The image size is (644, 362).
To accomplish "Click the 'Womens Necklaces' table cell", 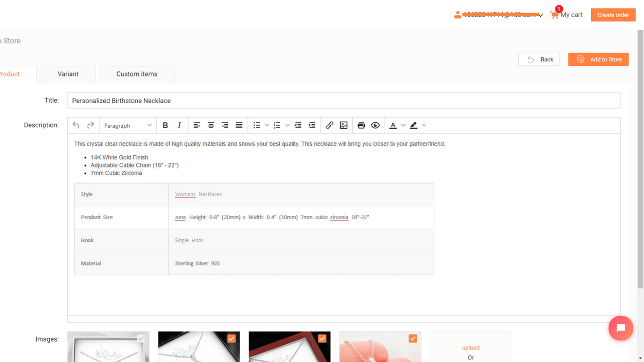I will [x=301, y=194].
